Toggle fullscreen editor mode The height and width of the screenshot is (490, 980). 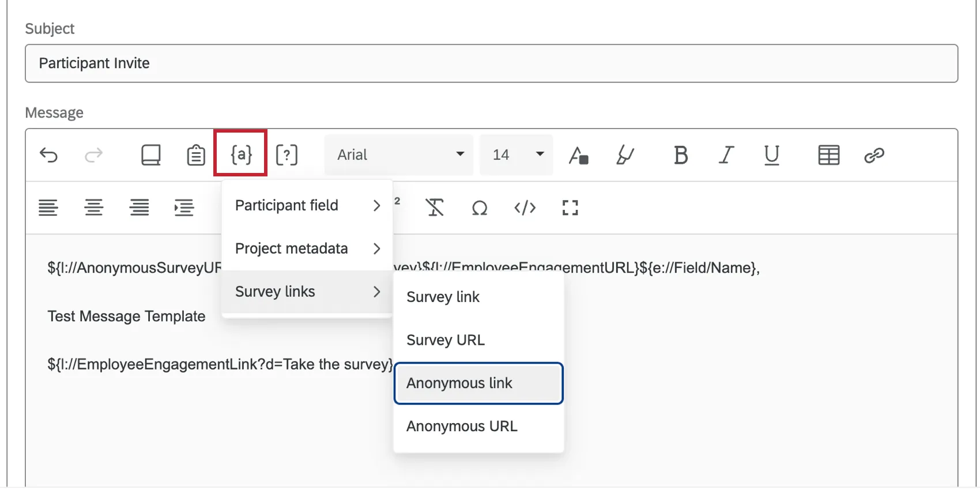tap(570, 208)
